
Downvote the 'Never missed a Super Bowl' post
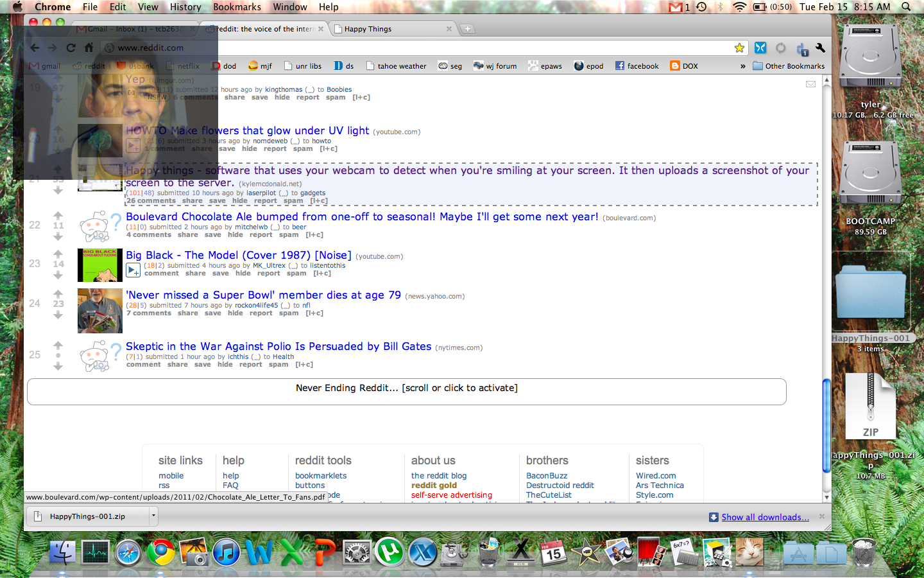pos(58,315)
